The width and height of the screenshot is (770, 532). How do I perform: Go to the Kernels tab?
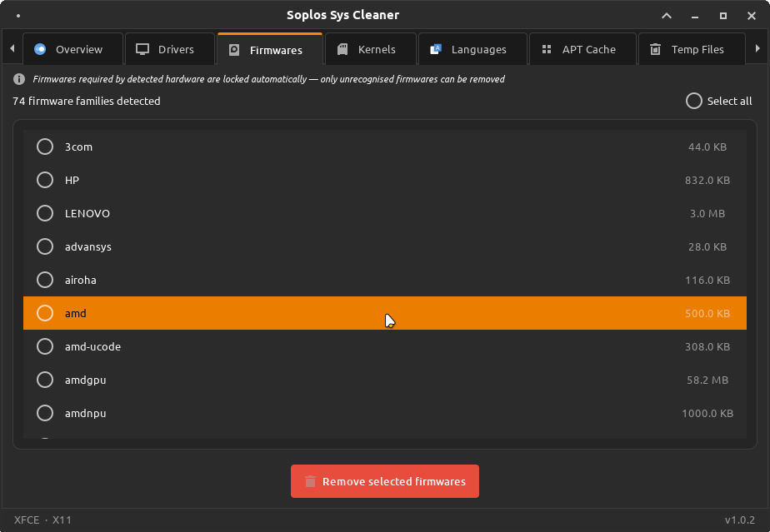click(371, 49)
